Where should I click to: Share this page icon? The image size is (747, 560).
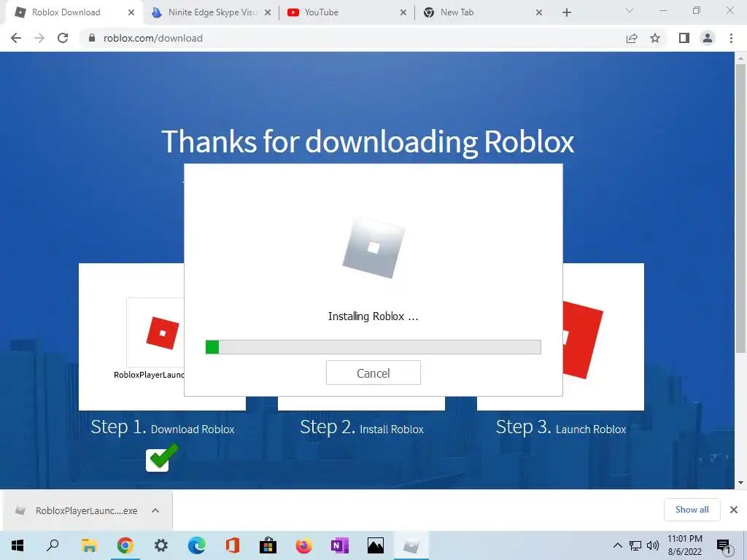point(632,38)
